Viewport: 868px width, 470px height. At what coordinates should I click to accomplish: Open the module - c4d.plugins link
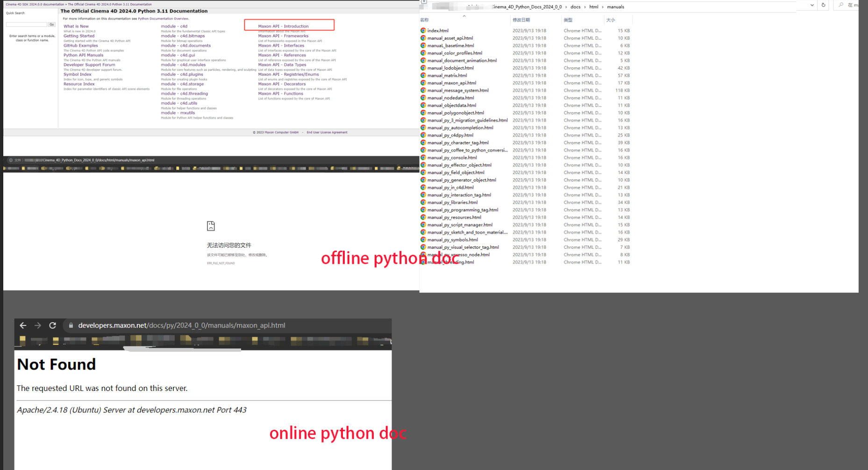pyautogui.click(x=182, y=74)
